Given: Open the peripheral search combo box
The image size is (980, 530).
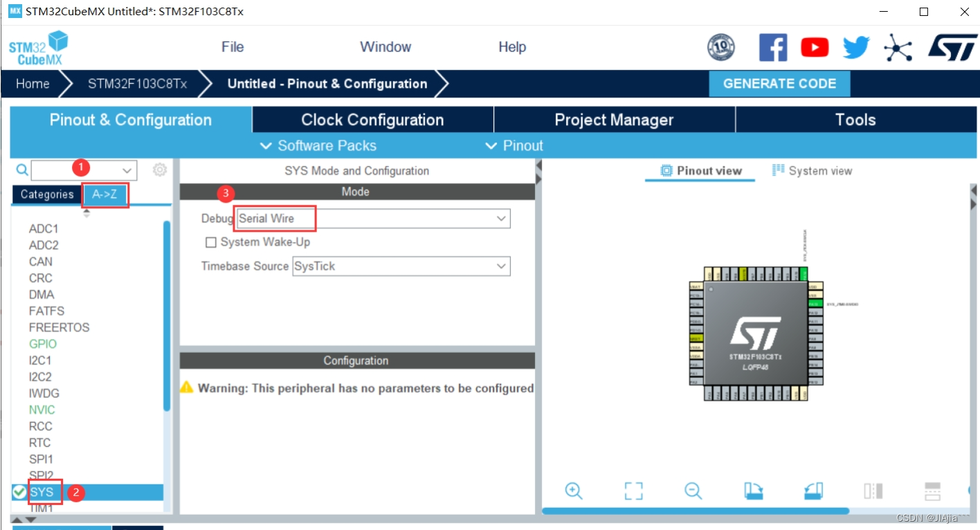Looking at the screenshot, I should pyautogui.click(x=84, y=170).
